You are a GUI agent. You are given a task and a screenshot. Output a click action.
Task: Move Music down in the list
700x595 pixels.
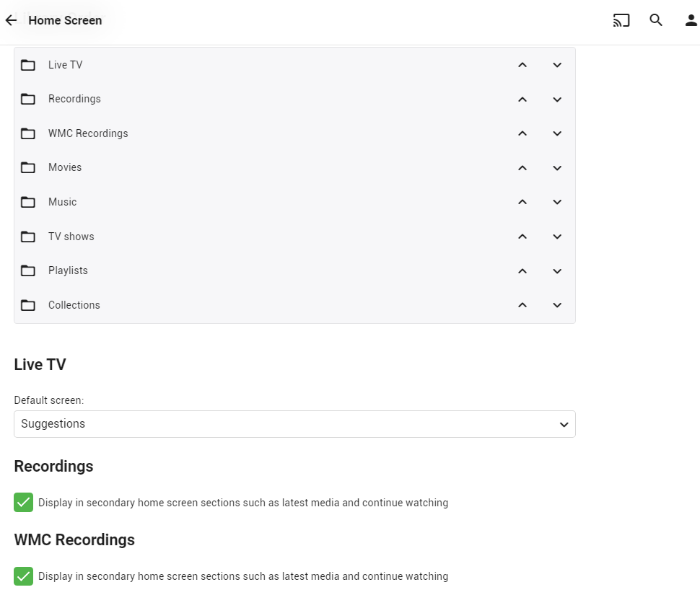pyautogui.click(x=557, y=202)
